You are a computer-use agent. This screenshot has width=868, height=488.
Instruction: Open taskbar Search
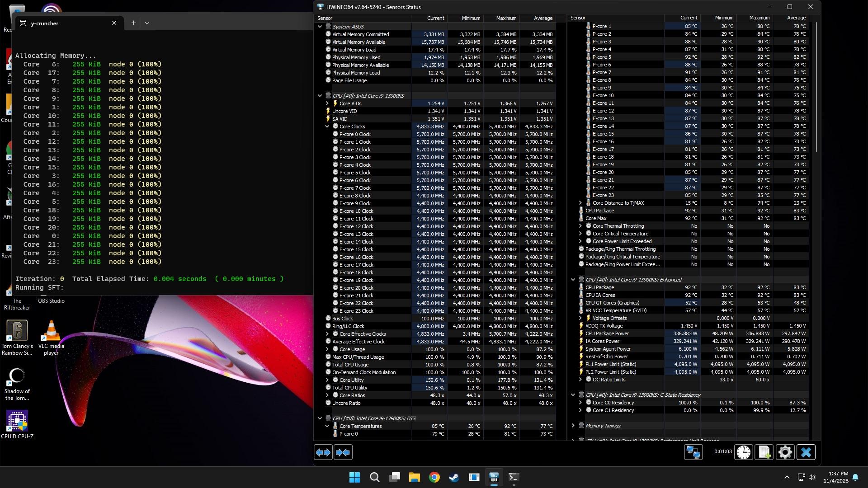[x=375, y=477]
